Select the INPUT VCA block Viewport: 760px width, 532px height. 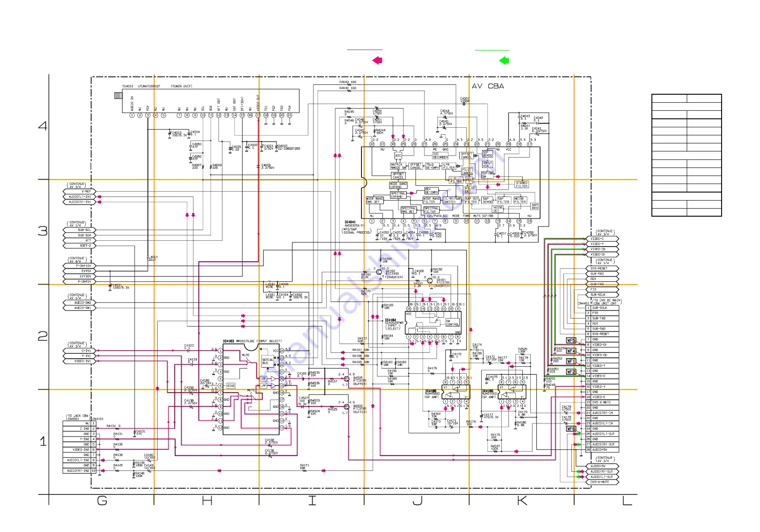(487, 164)
